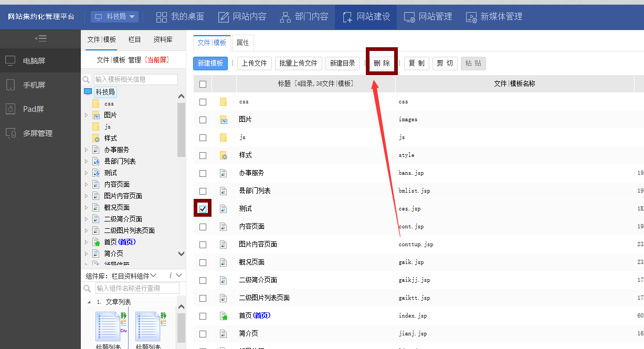Expand the 办事服务 node in tree
The height and width of the screenshot is (349, 644).
click(86, 150)
